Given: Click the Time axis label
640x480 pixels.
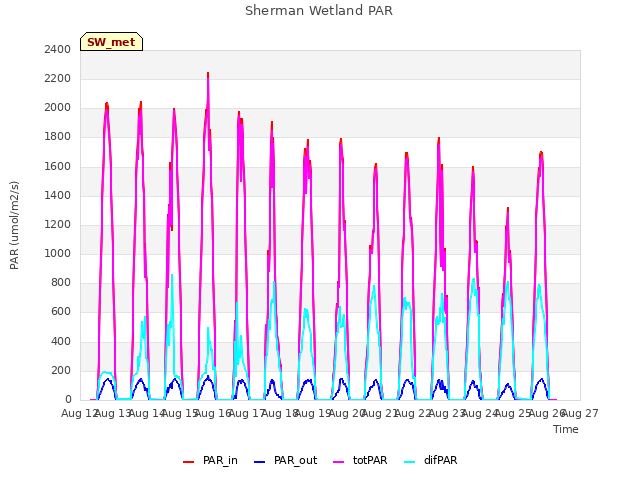Looking at the screenshot, I should click(x=566, y=429).
